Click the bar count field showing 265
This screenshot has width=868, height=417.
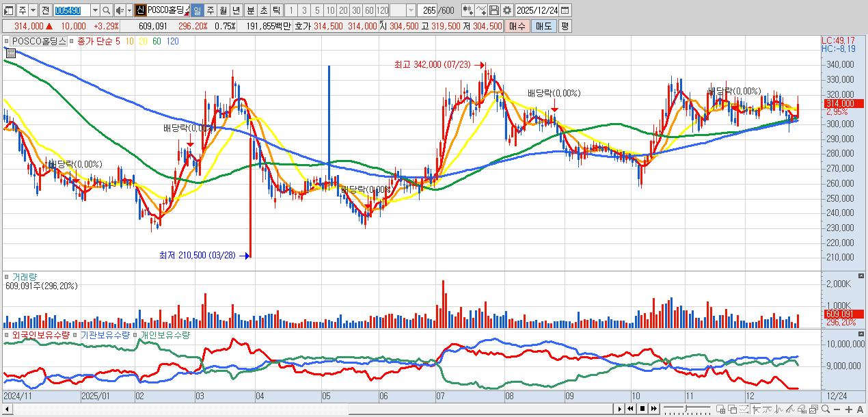(x=427, y=10)
